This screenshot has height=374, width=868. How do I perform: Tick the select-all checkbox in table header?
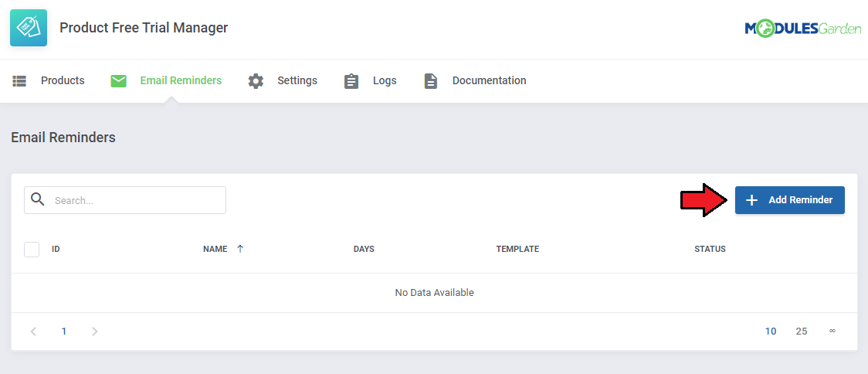pyautogui.click(x=32, y=250)
